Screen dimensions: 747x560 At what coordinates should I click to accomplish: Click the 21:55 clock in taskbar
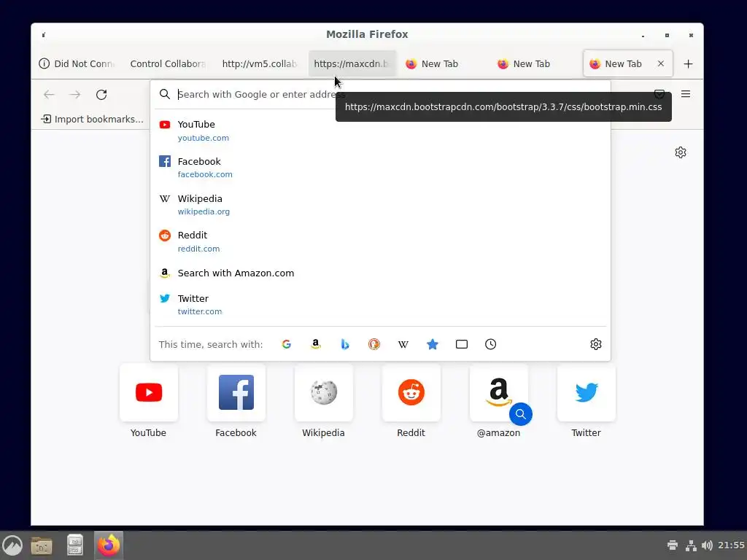(731, 545)
